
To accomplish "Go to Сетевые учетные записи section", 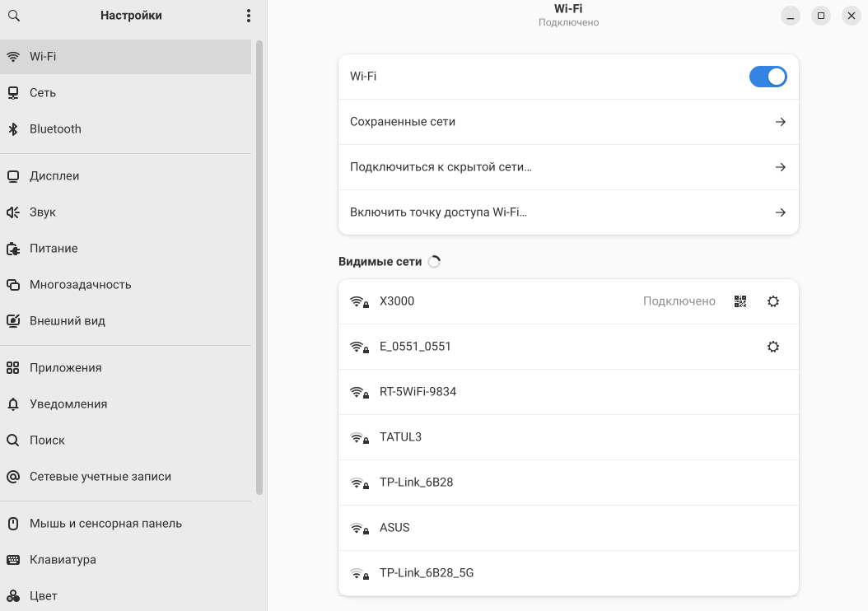I will (x=100, y=477).
